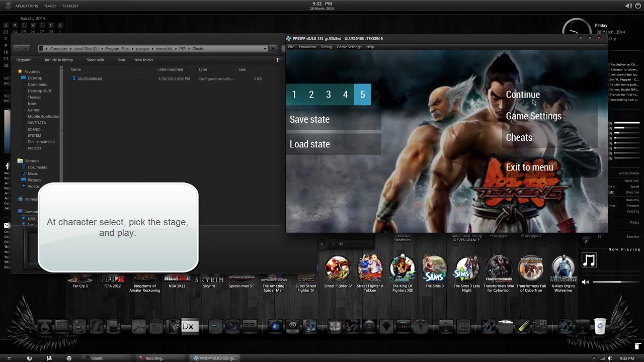Screen dimensions: 644x362
Task: Open the green pencil dock icon
Action: (x=523, y=326)
